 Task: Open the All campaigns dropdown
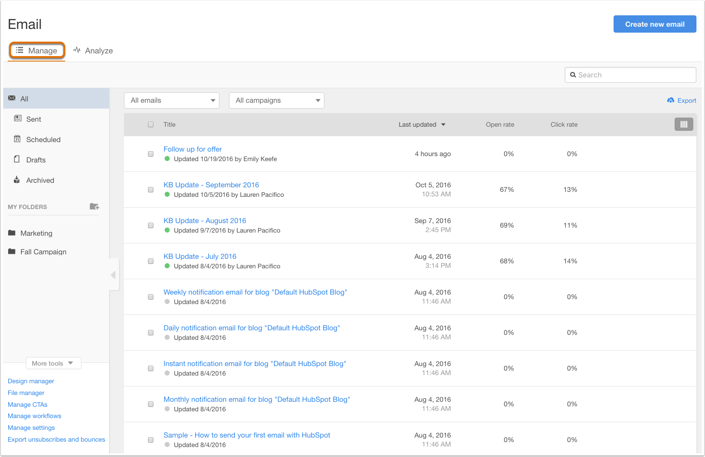[277, 100]
